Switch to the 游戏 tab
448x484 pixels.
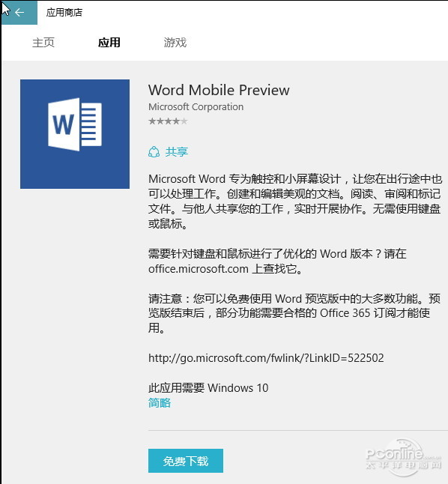(x=175, y=43)
